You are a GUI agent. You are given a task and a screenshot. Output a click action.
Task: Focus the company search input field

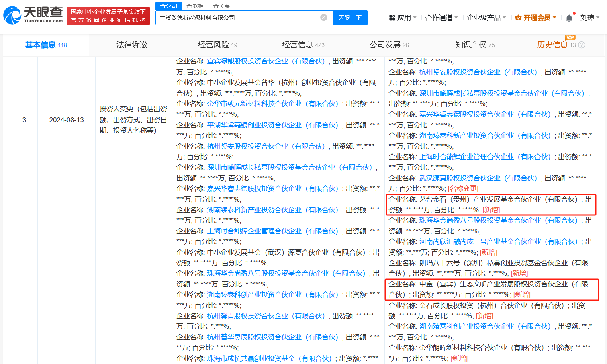(237, 18)
